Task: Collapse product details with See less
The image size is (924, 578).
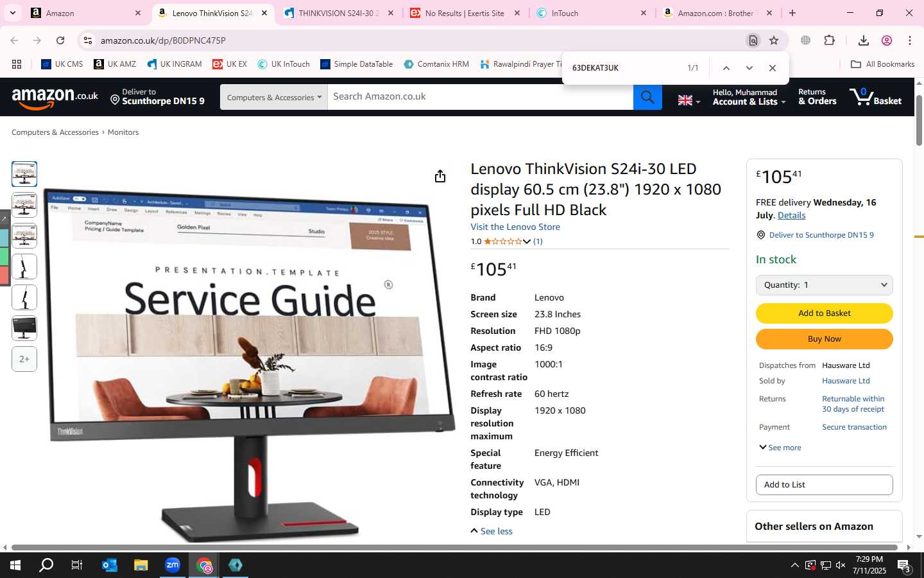Action: (492, 531)
